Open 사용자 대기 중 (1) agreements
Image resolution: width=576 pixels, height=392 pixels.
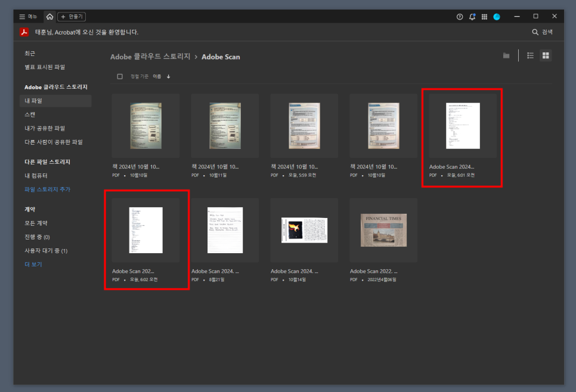pos(46,250)
